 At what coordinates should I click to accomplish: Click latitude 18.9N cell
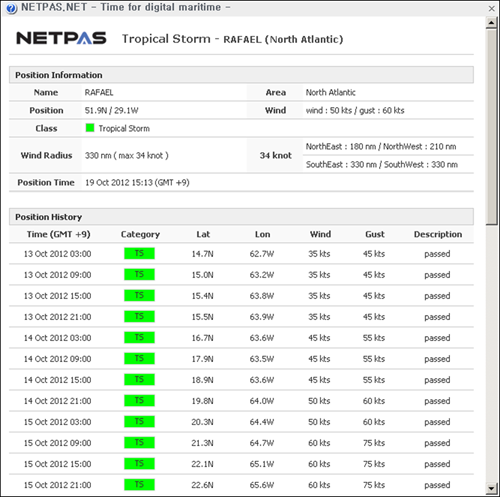[202, 380]
